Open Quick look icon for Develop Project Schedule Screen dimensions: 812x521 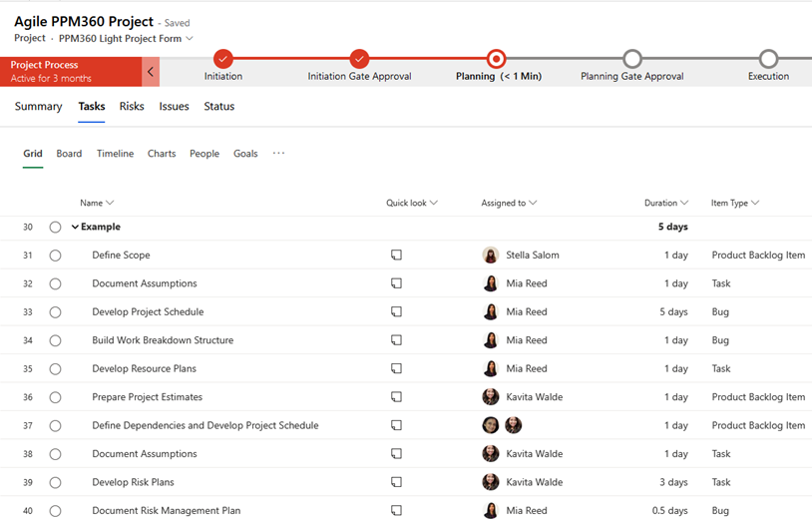[396, 312]
